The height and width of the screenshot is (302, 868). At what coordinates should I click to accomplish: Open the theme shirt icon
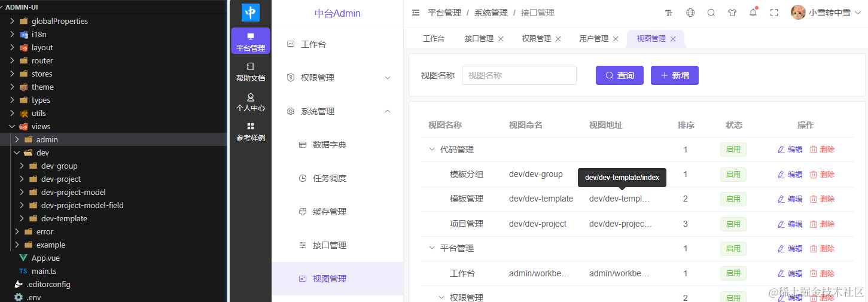point(732,13)
